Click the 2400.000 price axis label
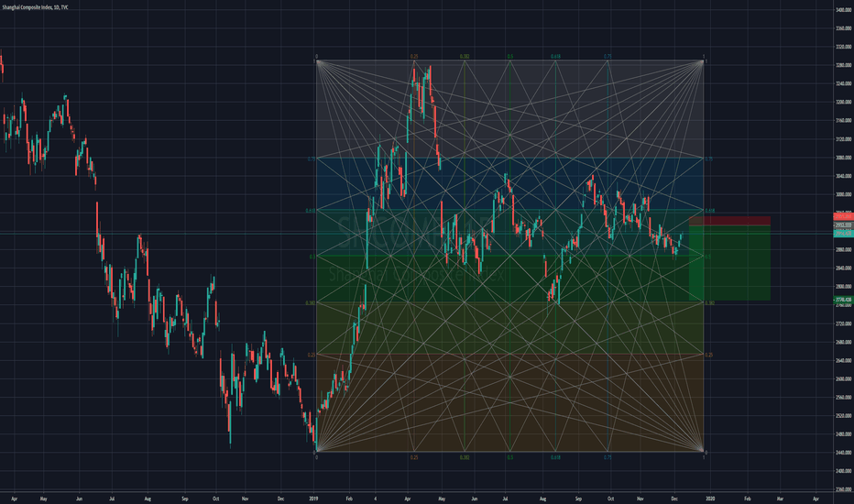 (844, 471)
